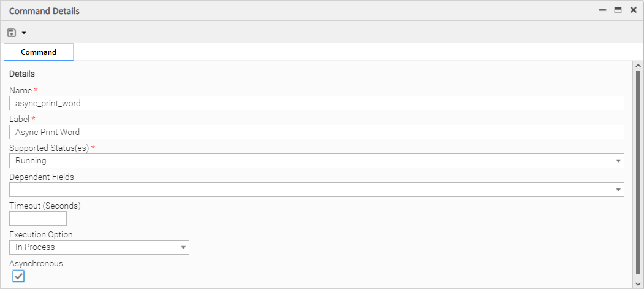Expand the Execution Option dropdown arrow
Screen dimensions: 644x289
pyautogui.click(x=183, y=247)
